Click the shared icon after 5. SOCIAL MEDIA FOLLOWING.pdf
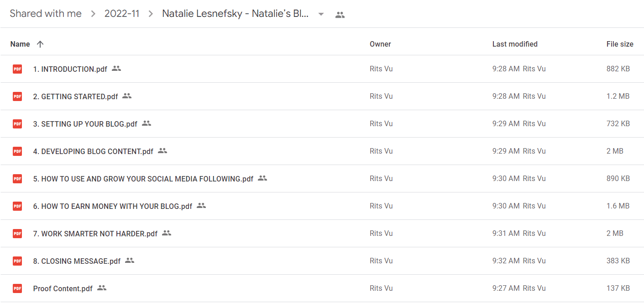 tap(262, 178)
